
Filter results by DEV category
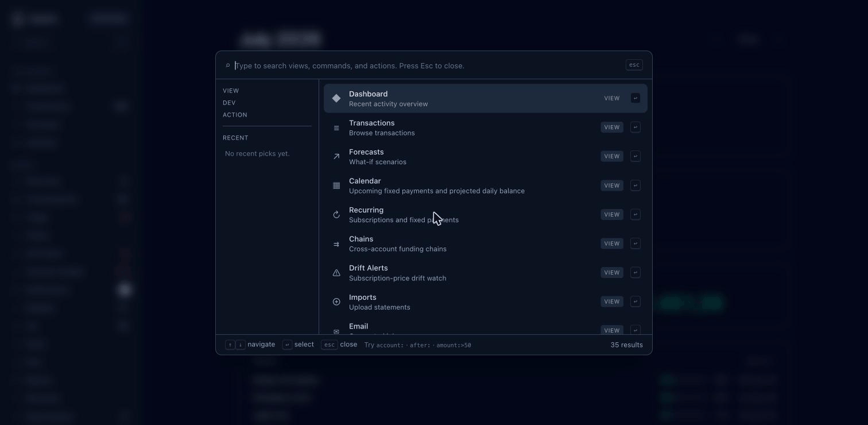[x=229, y=103]
